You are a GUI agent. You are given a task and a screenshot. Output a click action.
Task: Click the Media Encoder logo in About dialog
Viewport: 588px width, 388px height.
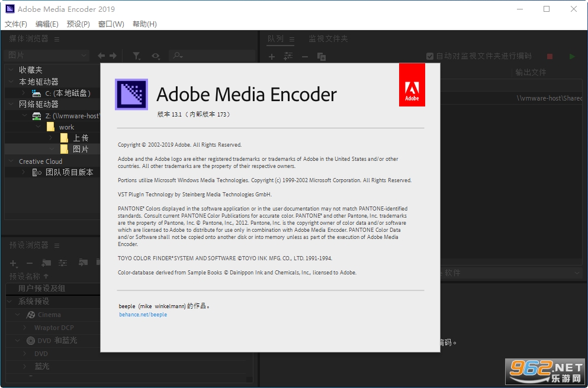click(x=131, y=95)
